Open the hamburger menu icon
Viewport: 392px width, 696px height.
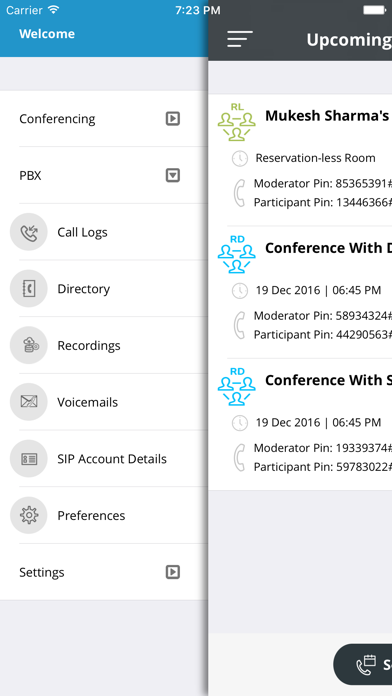coord(240,39)
